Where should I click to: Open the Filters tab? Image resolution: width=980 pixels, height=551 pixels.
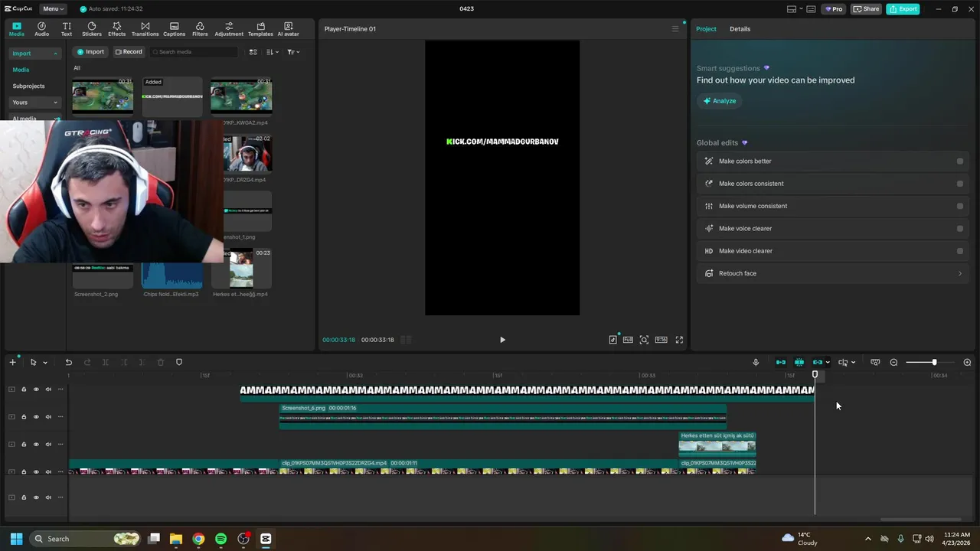pyautogui.click(x=200, y=29)
